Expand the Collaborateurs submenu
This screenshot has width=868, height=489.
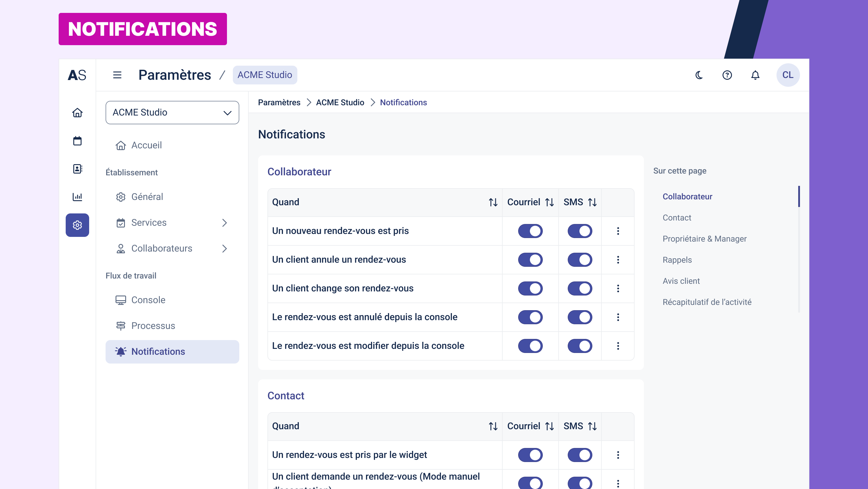224,249
